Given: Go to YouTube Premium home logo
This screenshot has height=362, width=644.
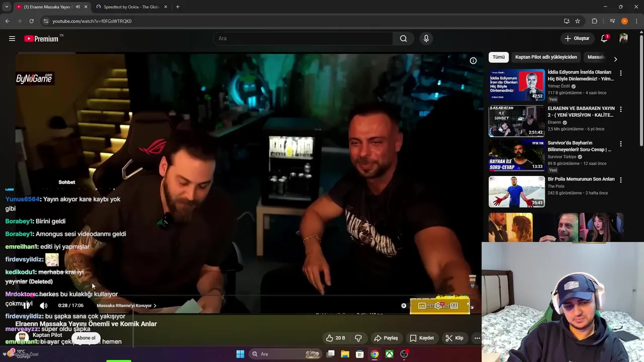Looking at the screenshot, I should tap(41, 39).
